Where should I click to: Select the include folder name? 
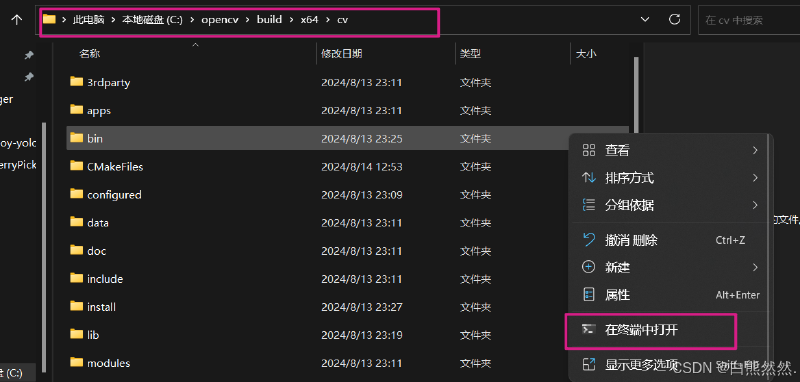(x=105, y=279)
